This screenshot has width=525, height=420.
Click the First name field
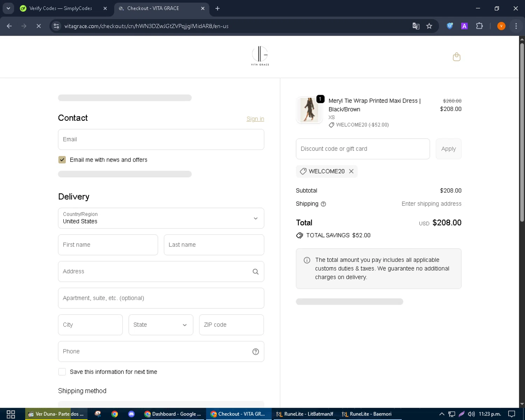108,245
